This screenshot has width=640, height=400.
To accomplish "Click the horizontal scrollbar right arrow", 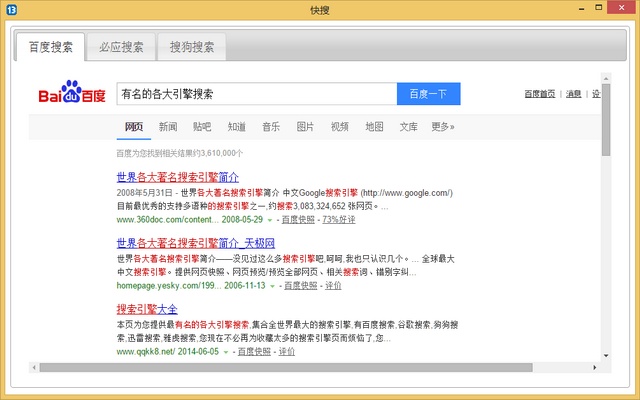I will (595, 368).
